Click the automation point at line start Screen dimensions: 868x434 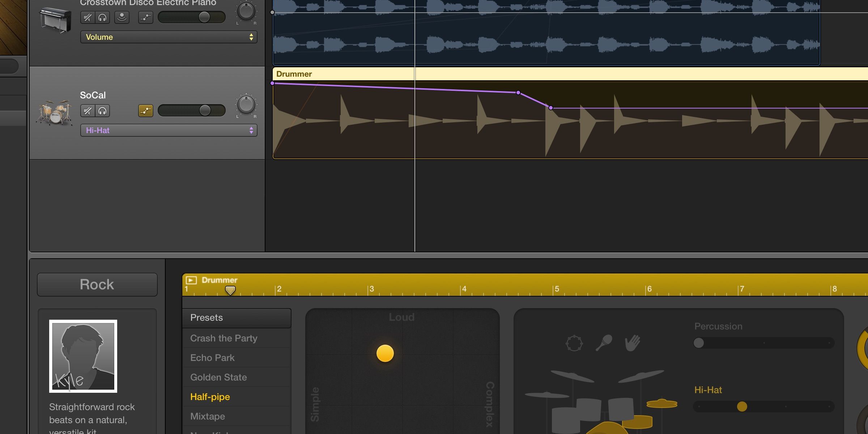pyautogui.click(x=272, y=83)
